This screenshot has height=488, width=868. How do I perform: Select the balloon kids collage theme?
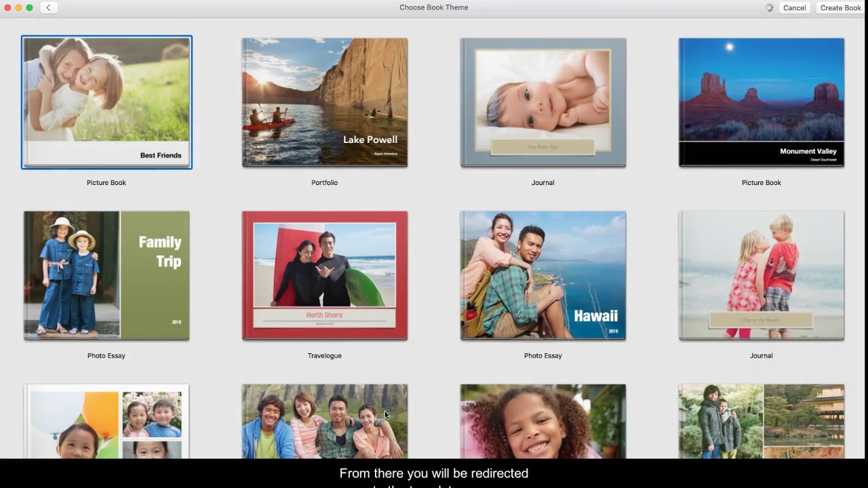click(x=106, y=422)
